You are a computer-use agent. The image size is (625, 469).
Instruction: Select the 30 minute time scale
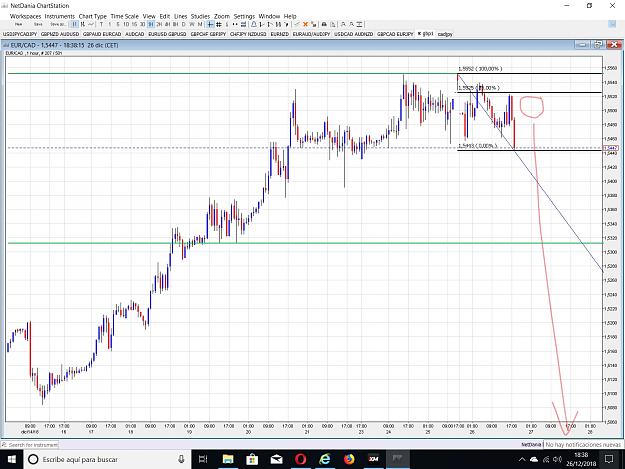click(142, 24)
